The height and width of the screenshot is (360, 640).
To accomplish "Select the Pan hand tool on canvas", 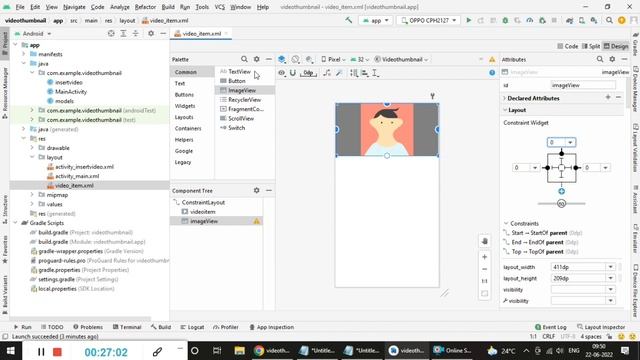I will (484, 241).
